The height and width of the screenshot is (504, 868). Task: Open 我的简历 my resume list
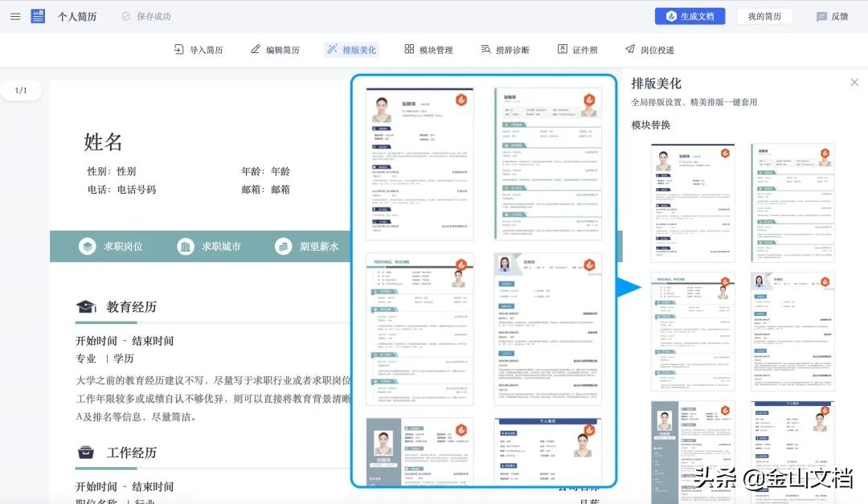click(764, 16)
